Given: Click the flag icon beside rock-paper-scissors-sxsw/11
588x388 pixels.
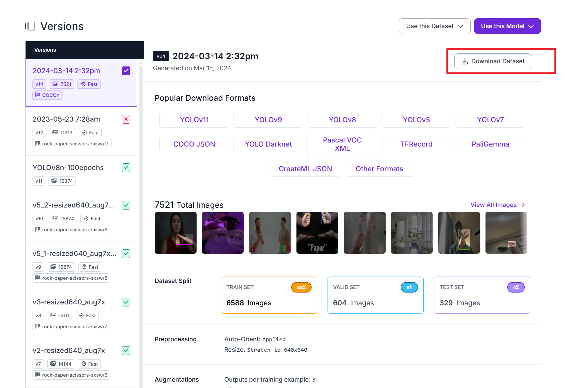Looking at the screenshot, I should click(x=38, y=143).
